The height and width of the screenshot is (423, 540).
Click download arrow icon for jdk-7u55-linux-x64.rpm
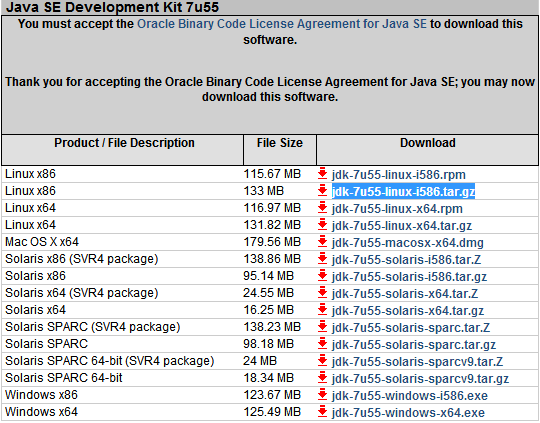pos(322,207)
